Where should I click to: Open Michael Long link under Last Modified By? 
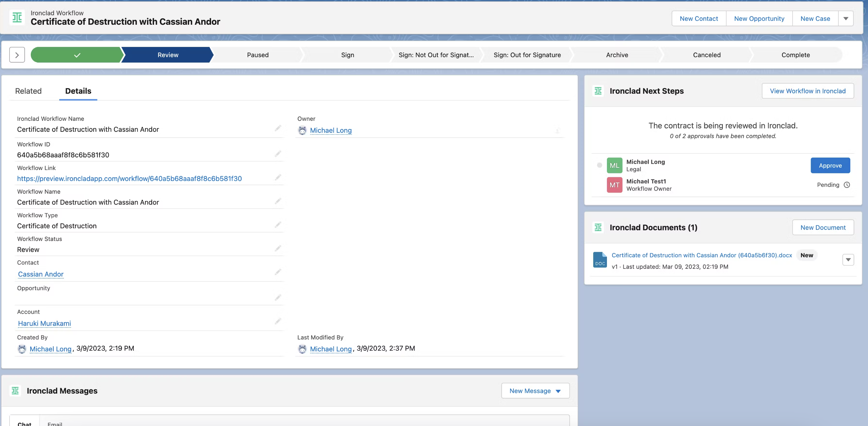[x=331, y=349]
